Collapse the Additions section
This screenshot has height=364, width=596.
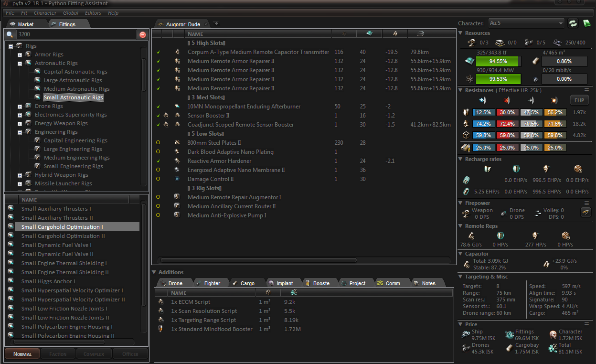coord(154,272)
